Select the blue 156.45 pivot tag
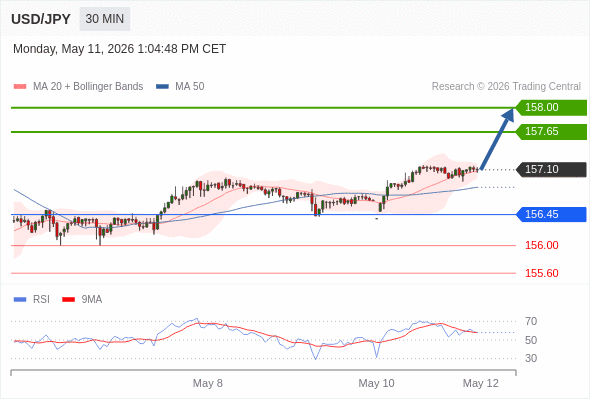This screenshot has width=590, height=400. [x=551, y=214]
